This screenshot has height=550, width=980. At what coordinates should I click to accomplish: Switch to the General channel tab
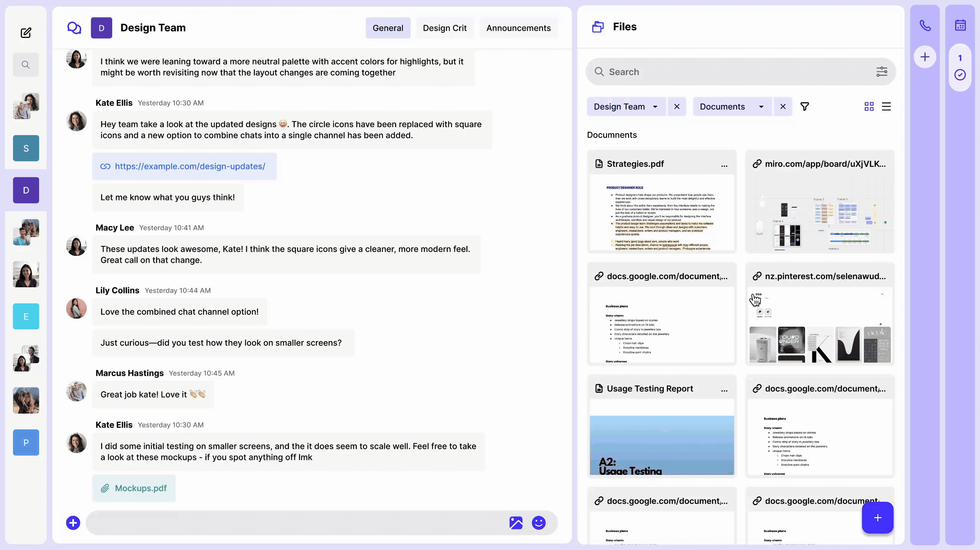388,28
